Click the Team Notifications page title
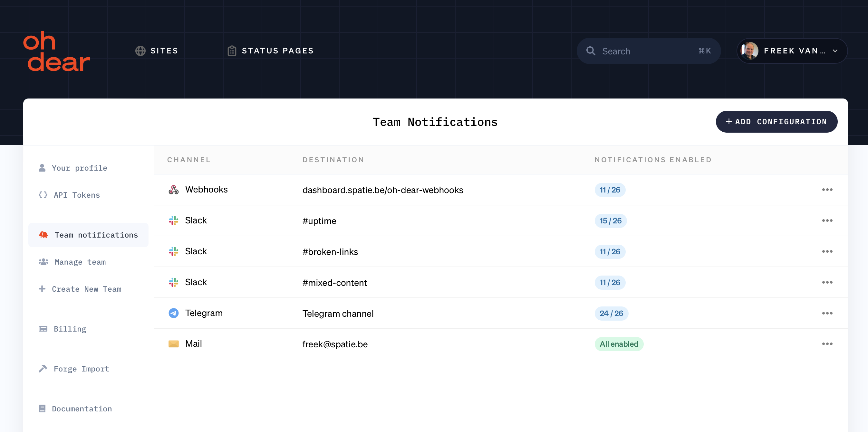This screenshot has width=868, height=432. tap(435, 122)
